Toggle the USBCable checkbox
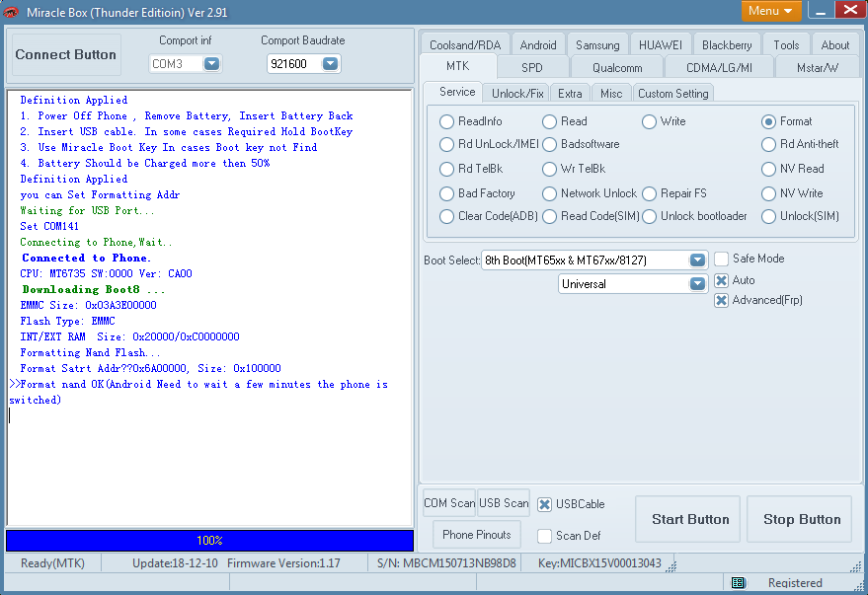The image size is (868, 595). 545,504
